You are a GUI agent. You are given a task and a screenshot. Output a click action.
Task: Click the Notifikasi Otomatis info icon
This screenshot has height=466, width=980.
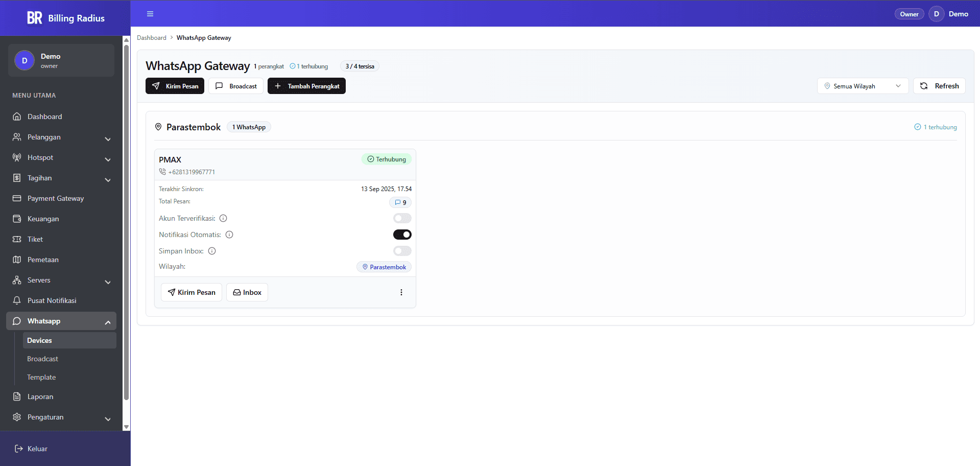229,235
